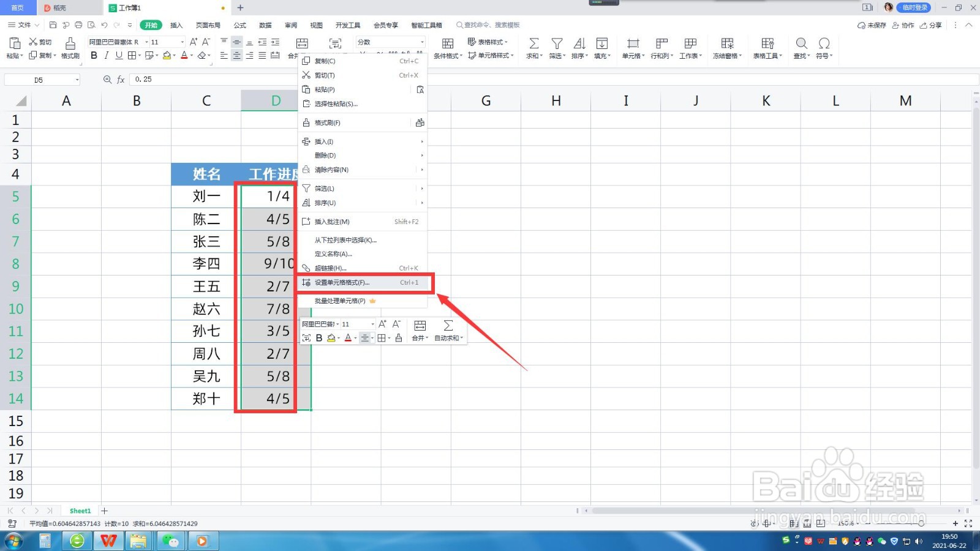
Task: Open the WPS app in the taskbar
Action: click(108, 541)
